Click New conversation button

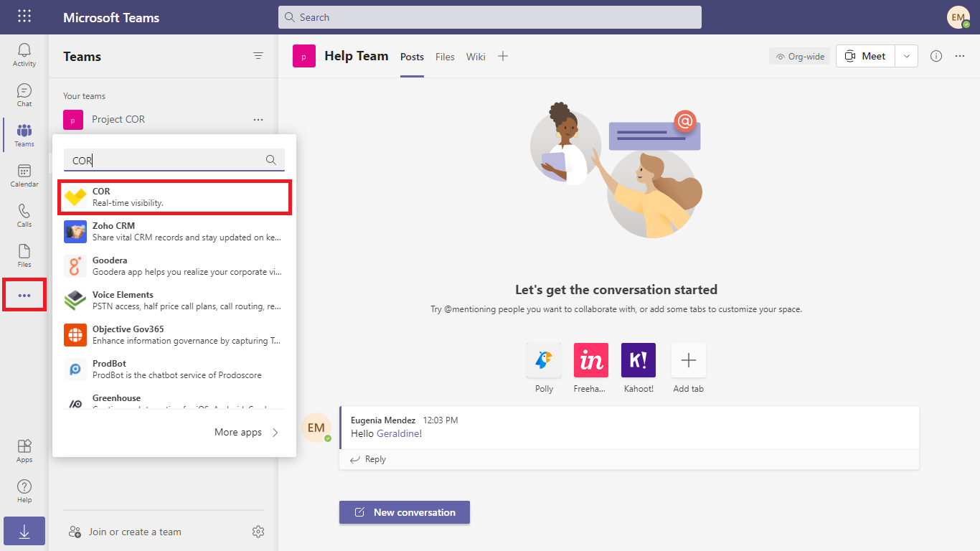[405, 512]
